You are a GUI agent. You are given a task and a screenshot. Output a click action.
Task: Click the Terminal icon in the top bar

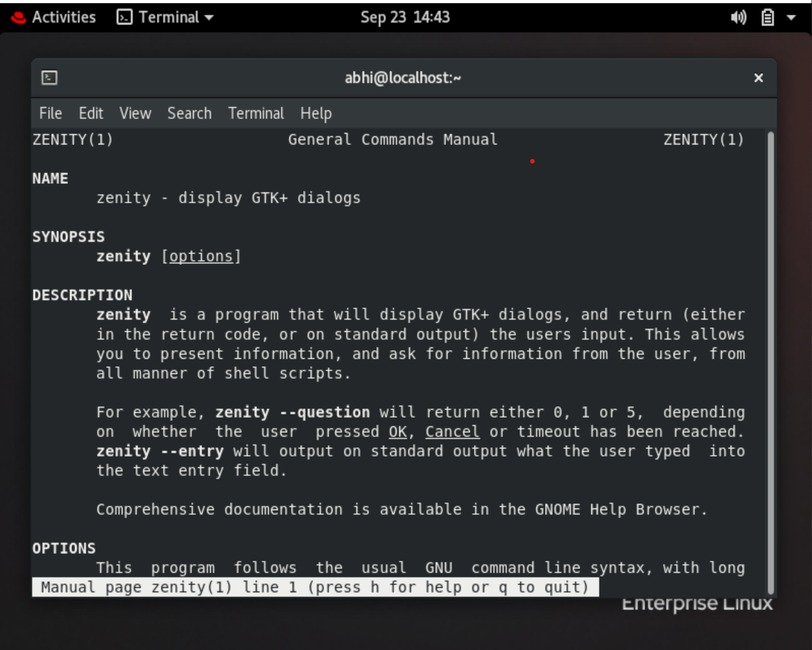pos(124,17)
